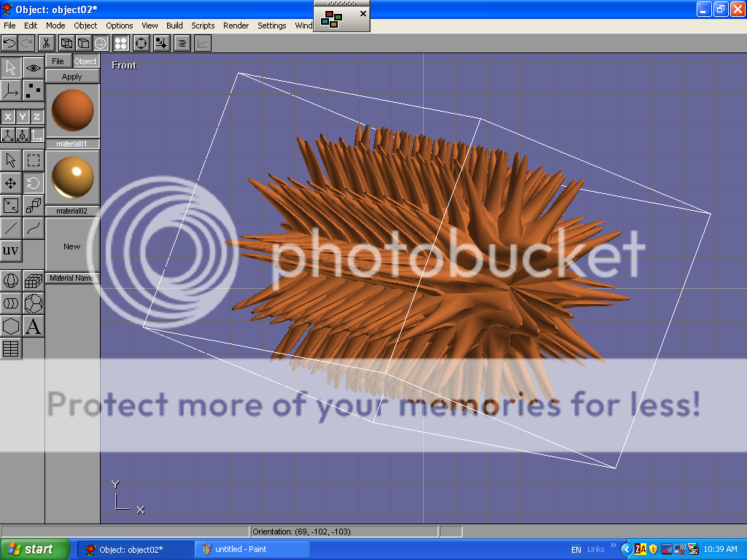Open the Mode menu

tap(55, 26)
